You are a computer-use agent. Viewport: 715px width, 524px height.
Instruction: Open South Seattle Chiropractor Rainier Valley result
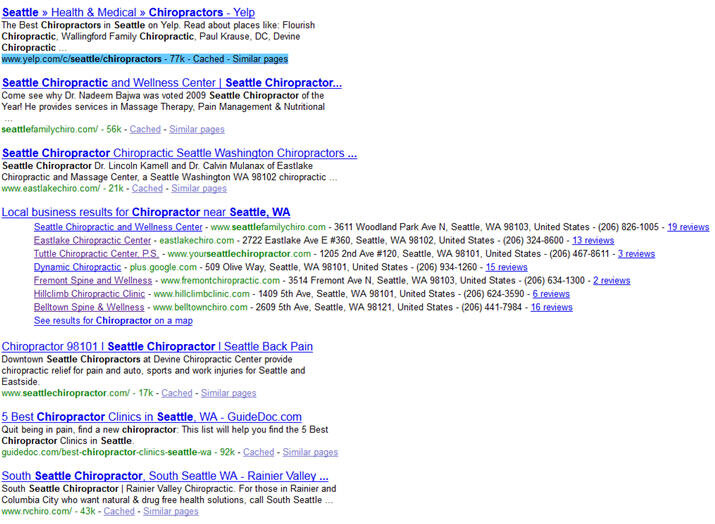pyautogui.click(x=165, y=476)
